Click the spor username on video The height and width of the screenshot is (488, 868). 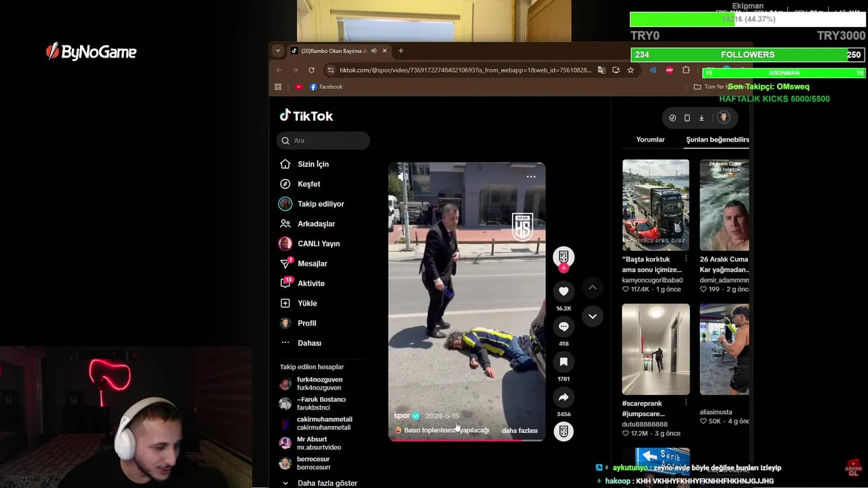coord(401,415)
